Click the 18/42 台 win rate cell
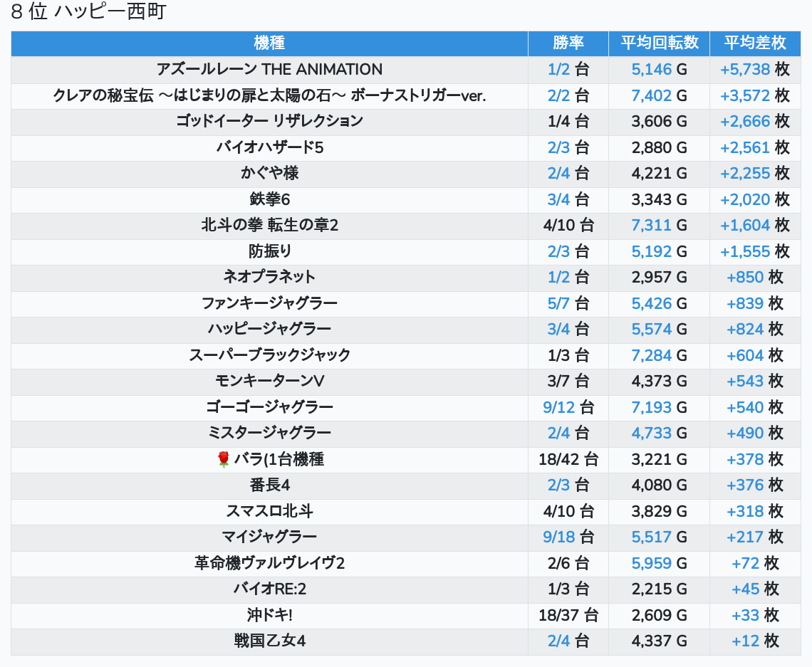Image resolution: width=812 pixels, height=667 pixels. [568, 460]
